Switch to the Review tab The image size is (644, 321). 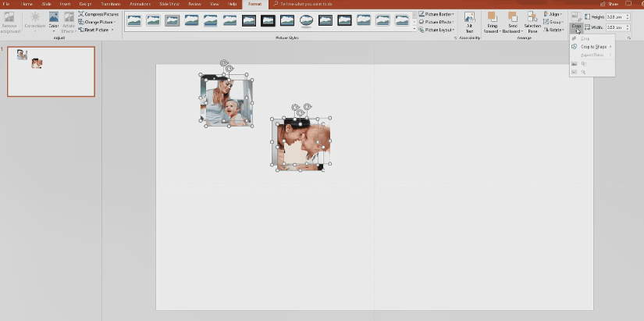194,4
